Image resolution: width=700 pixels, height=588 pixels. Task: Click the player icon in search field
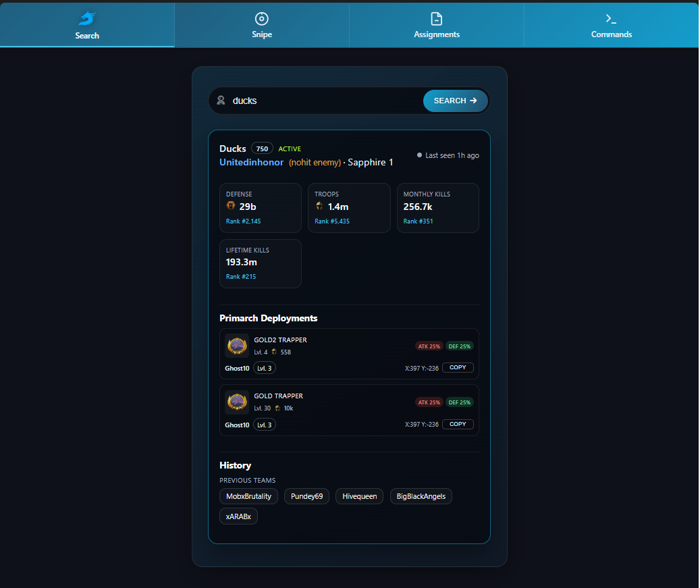click(x=221, y=101)
